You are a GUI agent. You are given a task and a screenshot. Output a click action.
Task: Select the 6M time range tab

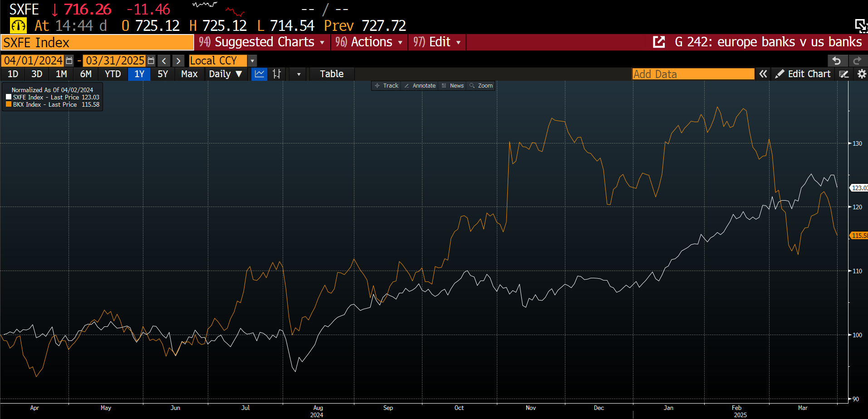click(x=86, y=74)
